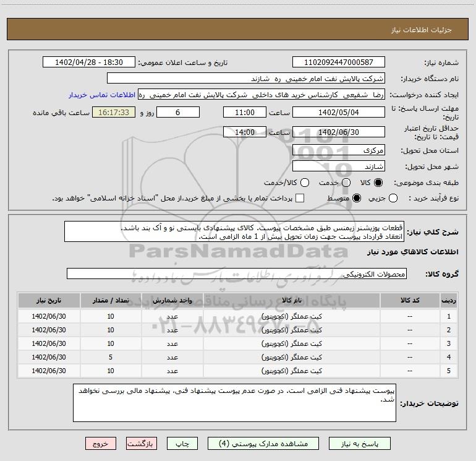Open 'اطلاعات تماس خریدار' link
Screen dimensions: 476x461
pos(102,95)
